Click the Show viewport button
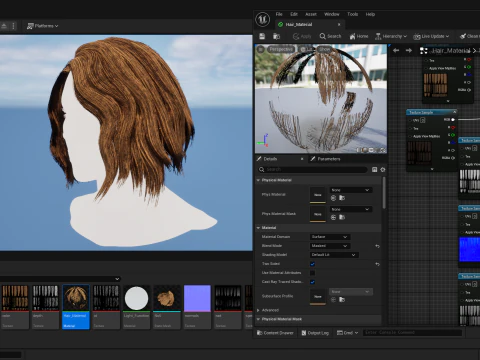480x360 pixels. (x=324, y=49)
